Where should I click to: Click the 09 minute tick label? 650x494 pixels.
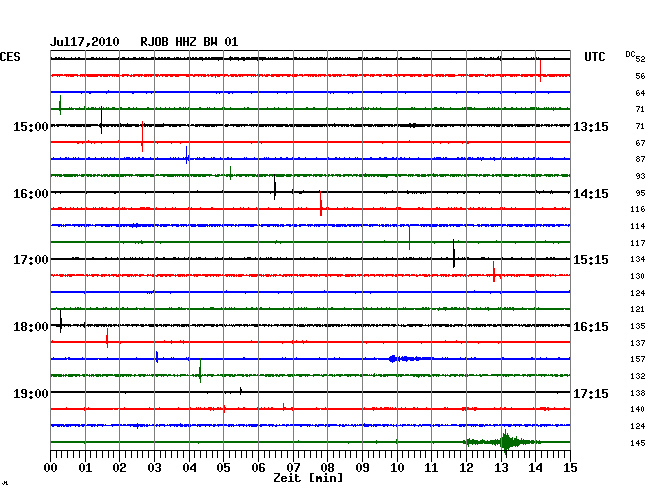coord(362,467)
